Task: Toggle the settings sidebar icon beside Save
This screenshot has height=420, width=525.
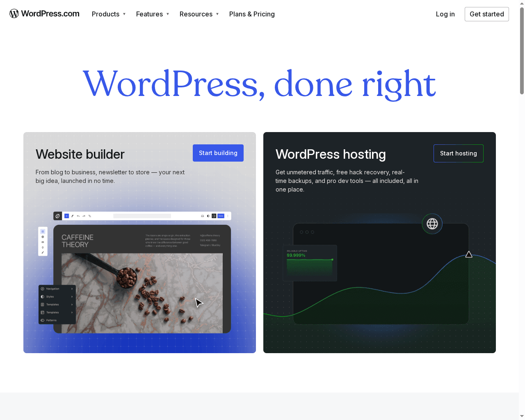Action: tap(214, 216)
